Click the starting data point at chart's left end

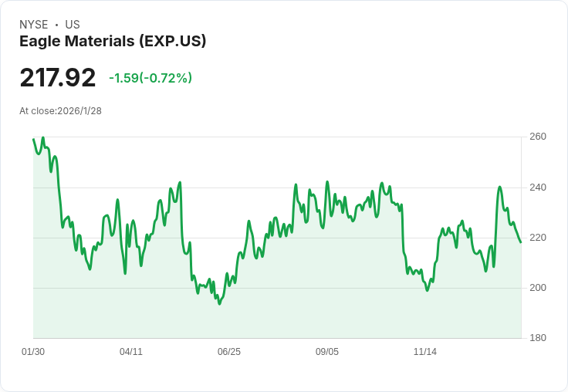(x=33, y=139)
